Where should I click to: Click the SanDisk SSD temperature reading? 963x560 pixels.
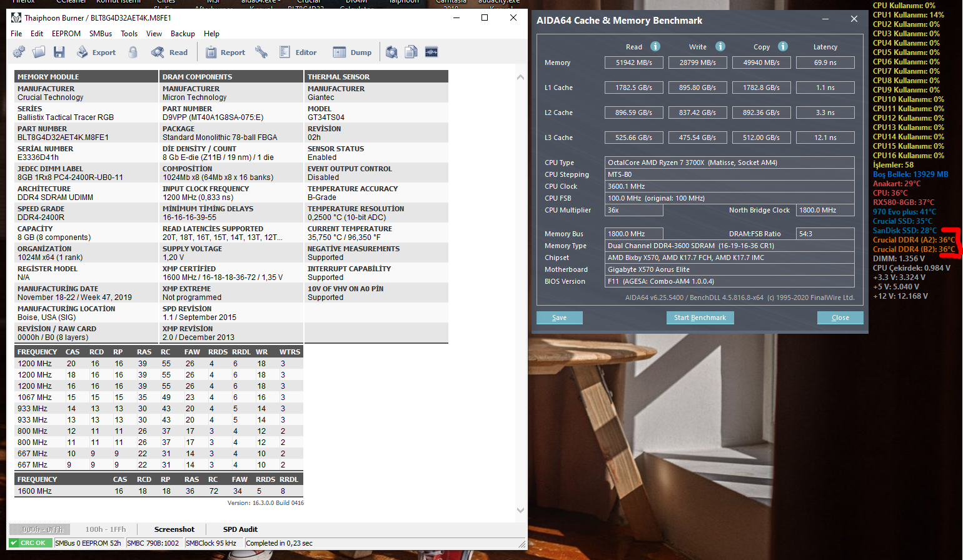click(x=905, y=231)
